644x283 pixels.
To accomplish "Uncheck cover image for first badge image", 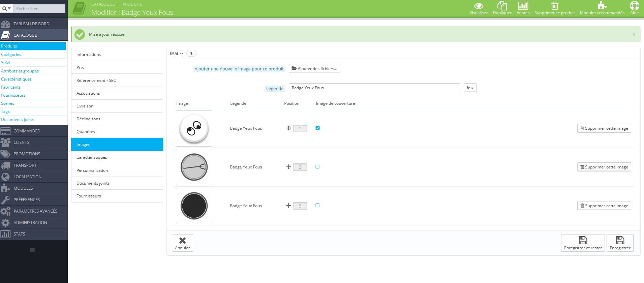I will (317, 128).
